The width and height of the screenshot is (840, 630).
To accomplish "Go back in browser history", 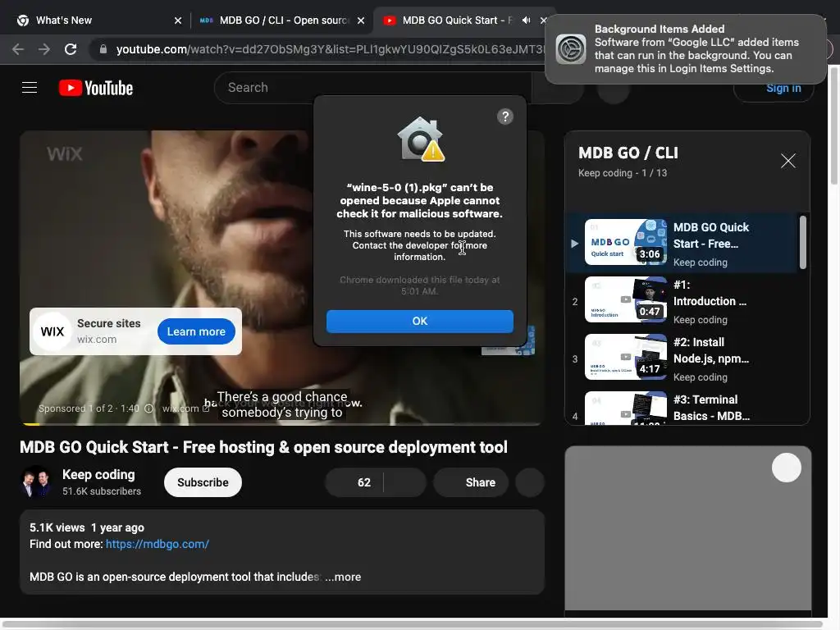I will click(18, 49).
